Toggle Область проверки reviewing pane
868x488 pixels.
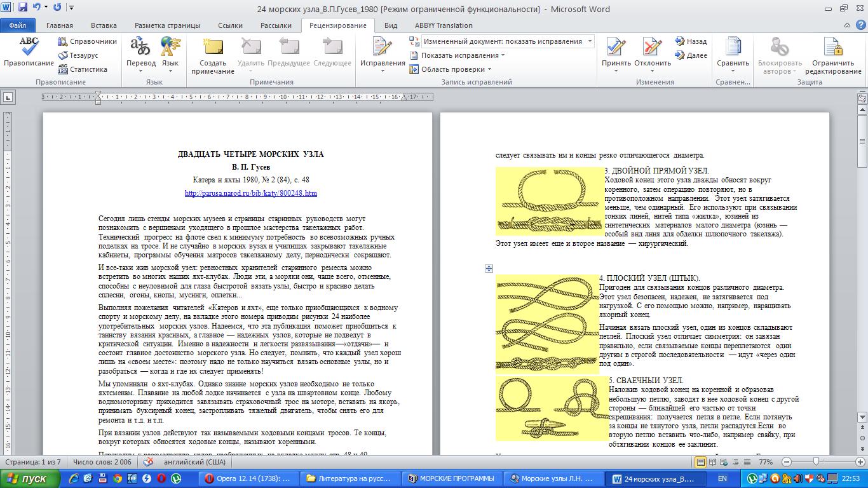pyautogui.click(x=452, y=69)
